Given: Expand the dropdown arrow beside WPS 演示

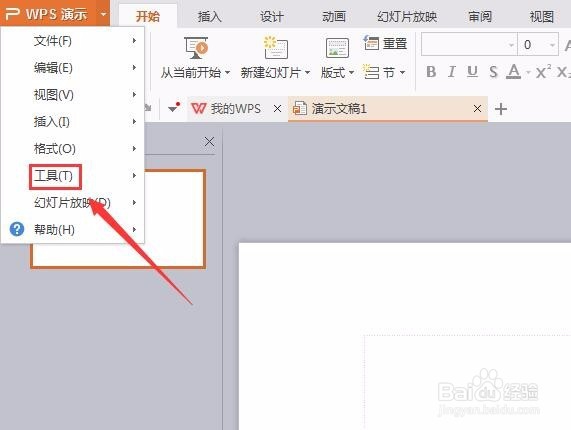Looking at the screenshot, I should click(103, 14).
